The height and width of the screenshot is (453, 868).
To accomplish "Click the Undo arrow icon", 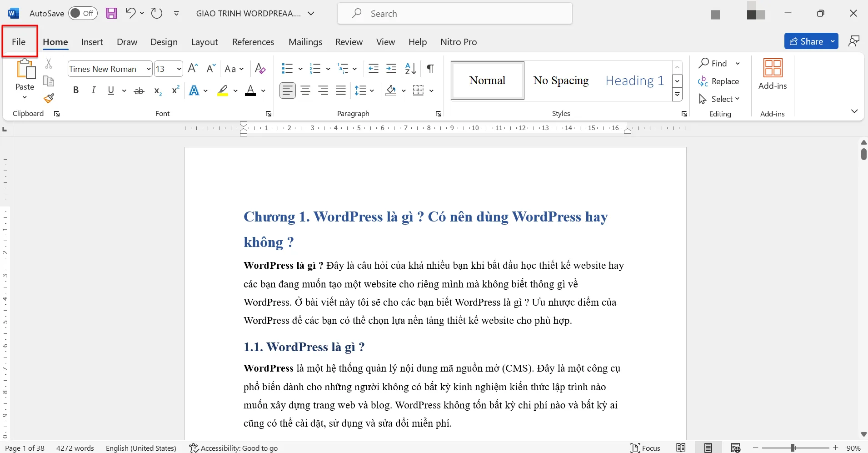I will click(130, 13).
